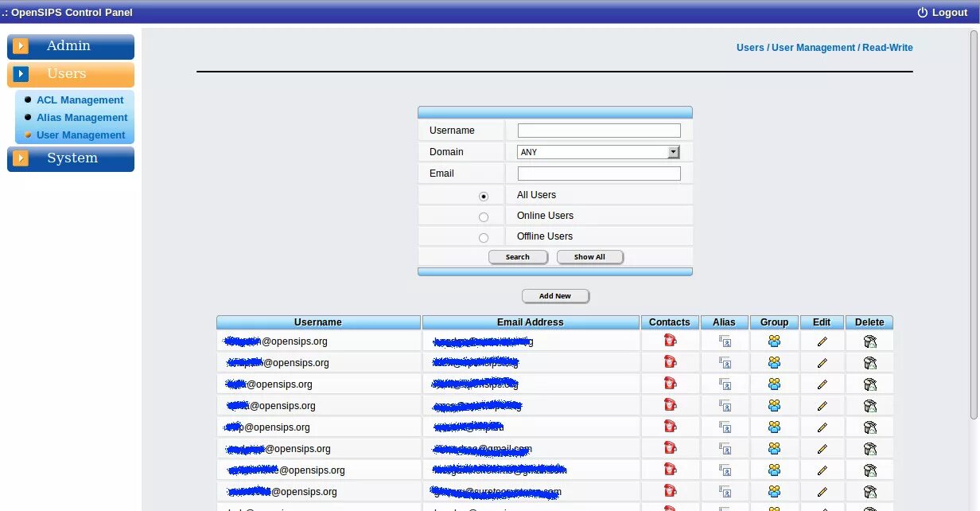
Task: Edit the fifth listed user
Action: pyautogui.click(x=822, y=427)
